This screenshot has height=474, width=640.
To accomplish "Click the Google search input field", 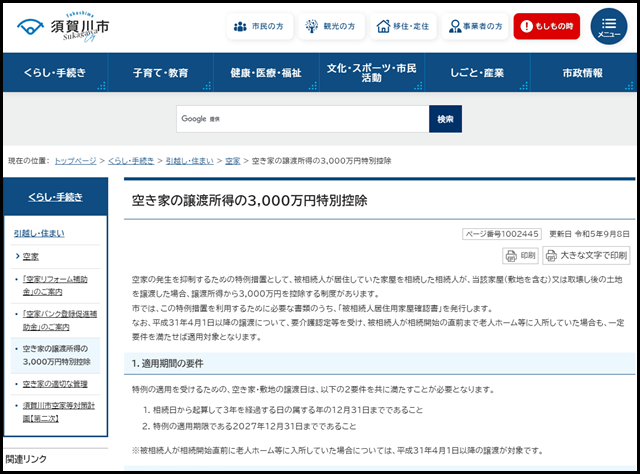I will [x=302, y=119].
